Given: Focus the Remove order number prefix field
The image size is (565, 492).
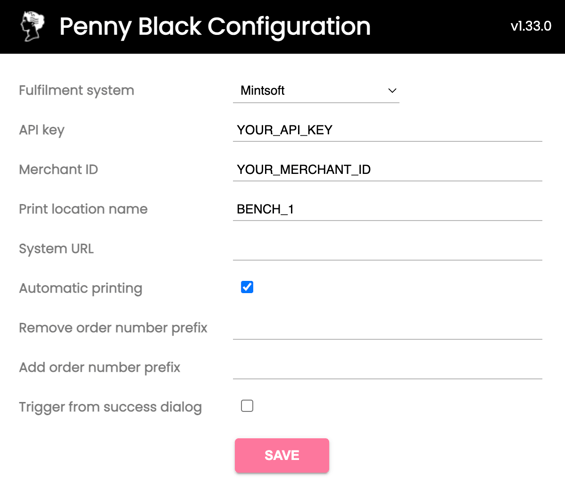Looking at the screenshot, I should point(387,328).
